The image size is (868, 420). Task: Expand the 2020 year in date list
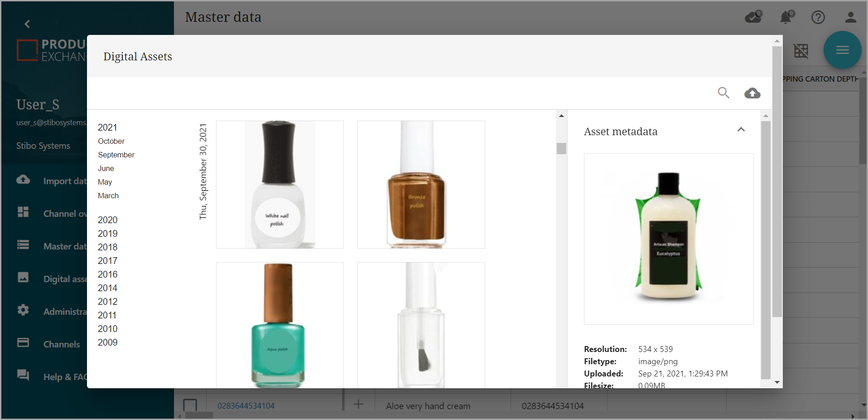(107, 220)
